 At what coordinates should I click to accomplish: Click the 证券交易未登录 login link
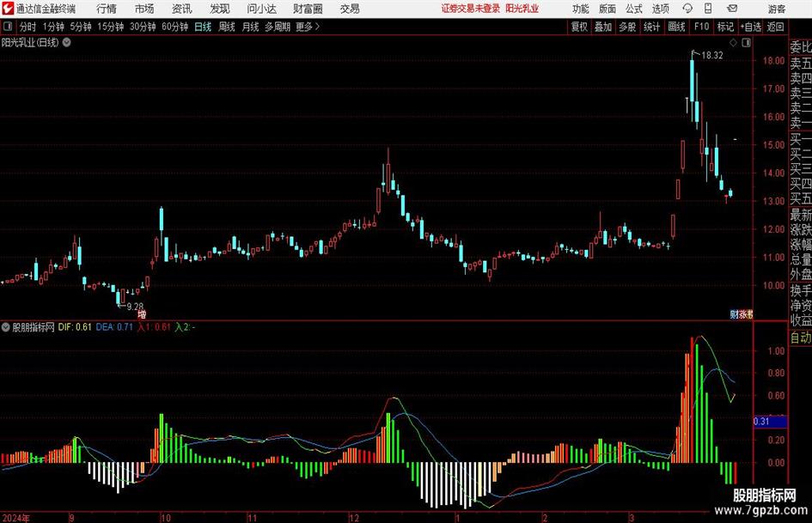[471, 9]
